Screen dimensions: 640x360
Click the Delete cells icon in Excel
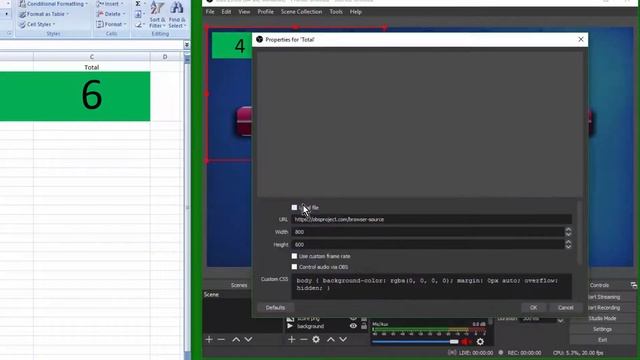[x=100, y=14]
